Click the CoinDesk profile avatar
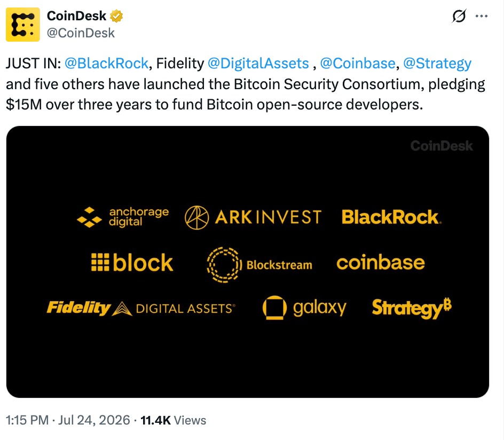The image size is (504, 440). [x=23, y=25]
